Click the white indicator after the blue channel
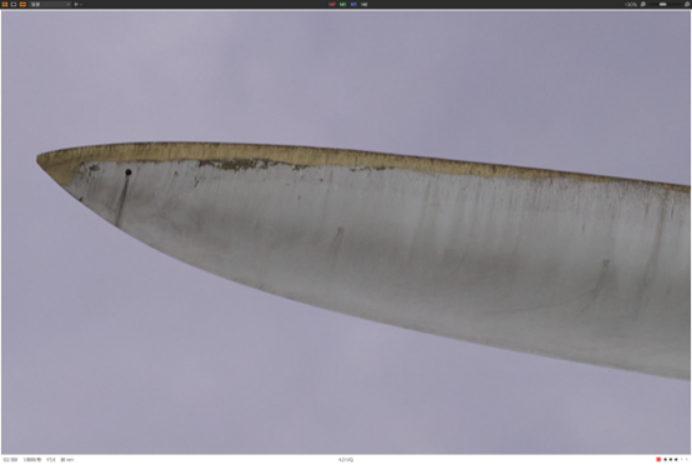Image resolution: width=692 pixels, height=465 pixels. pyautogui.click(x=364, y=4)
